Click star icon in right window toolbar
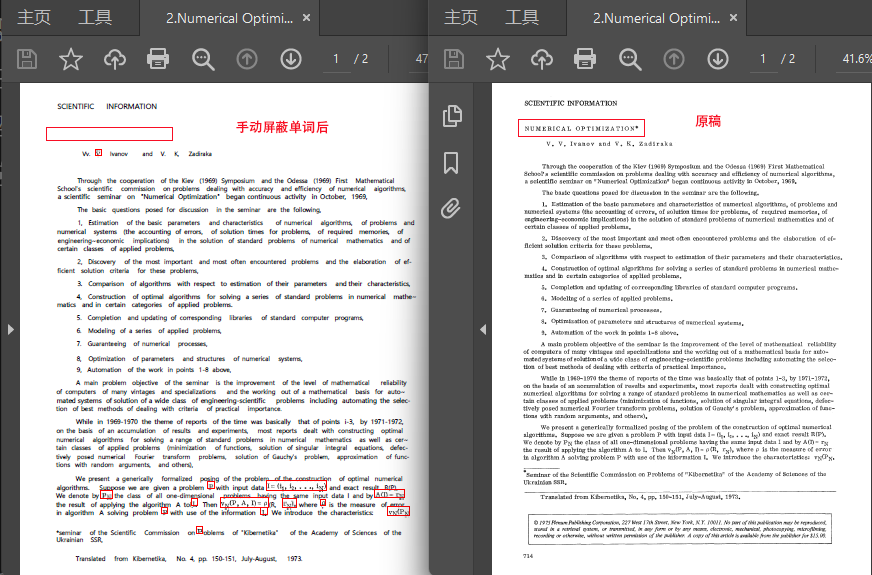The height and width of the screenshot is (575, 872). pos(498,59)
